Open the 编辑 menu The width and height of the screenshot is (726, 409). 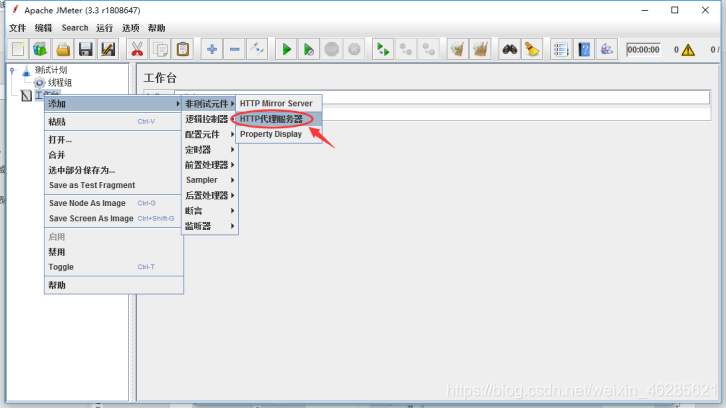click(x=44, y=28)
